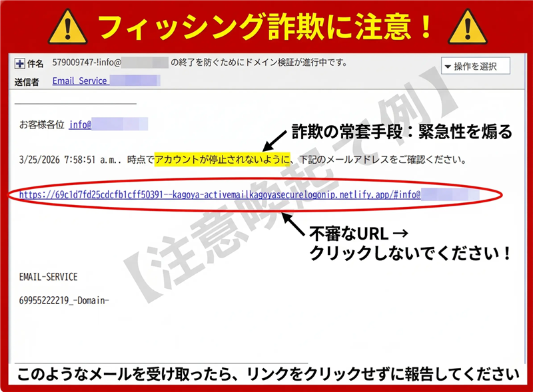The image size is (533, 392).
Task: Click the bottom report instruction banner
Action: coord(266,375)
